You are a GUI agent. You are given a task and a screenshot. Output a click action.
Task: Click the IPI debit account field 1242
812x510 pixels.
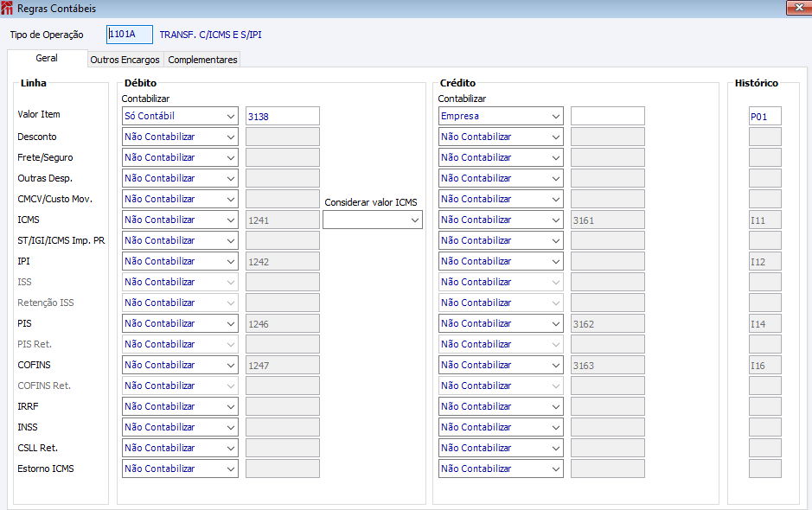coord(282,261)
